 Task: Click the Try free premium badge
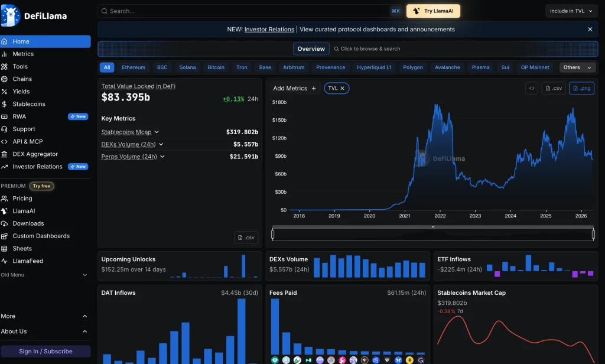tap(41, 186)
